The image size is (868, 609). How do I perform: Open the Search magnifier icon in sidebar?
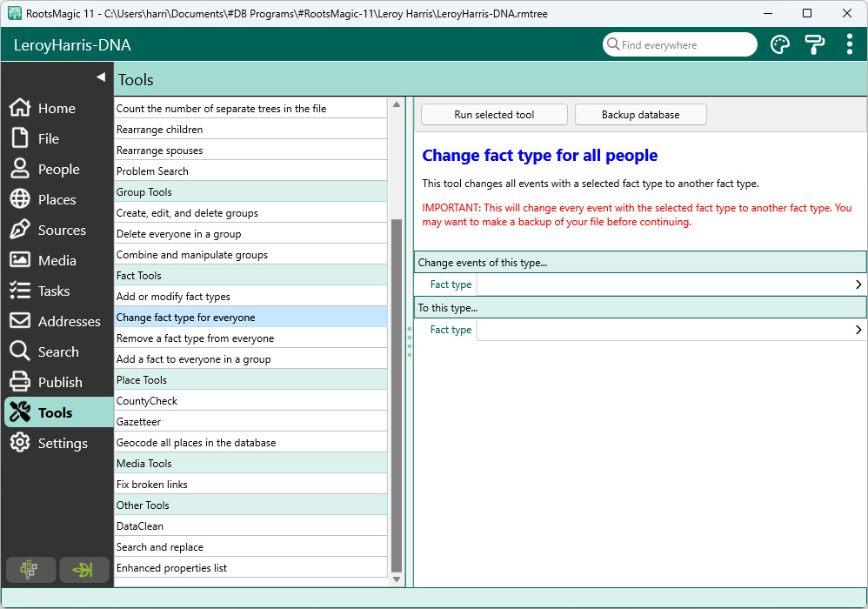pos(20,351)
